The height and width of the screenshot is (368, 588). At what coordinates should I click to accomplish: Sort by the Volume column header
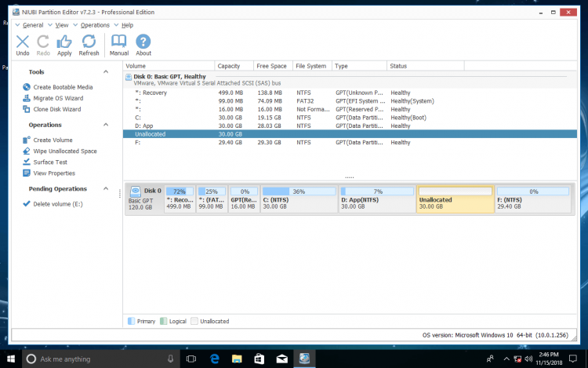tap(169, 66)
